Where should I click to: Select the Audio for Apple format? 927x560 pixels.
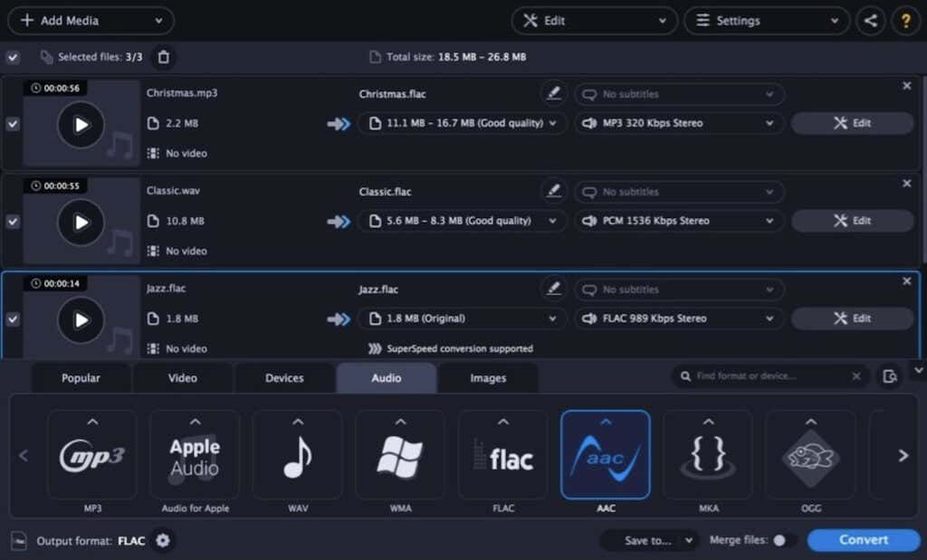[195, 455]
